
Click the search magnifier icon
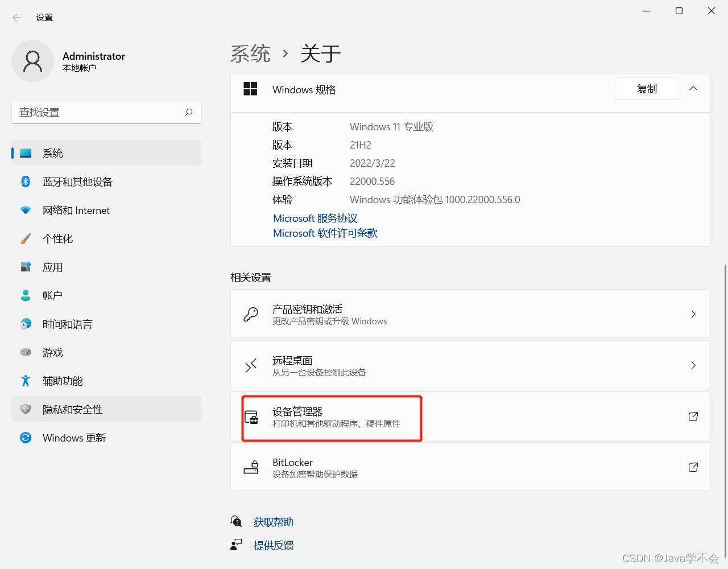click(x=189, y=112)
